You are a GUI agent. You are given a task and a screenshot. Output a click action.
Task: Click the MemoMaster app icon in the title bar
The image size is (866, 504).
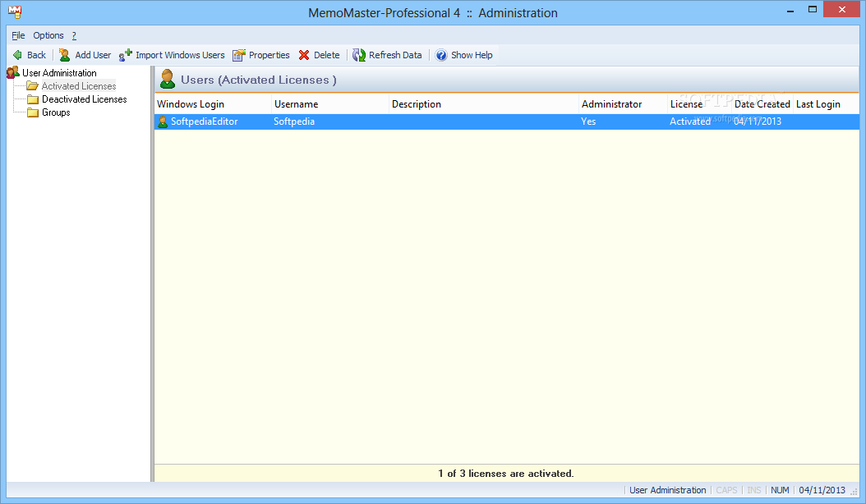pos(15,12)
